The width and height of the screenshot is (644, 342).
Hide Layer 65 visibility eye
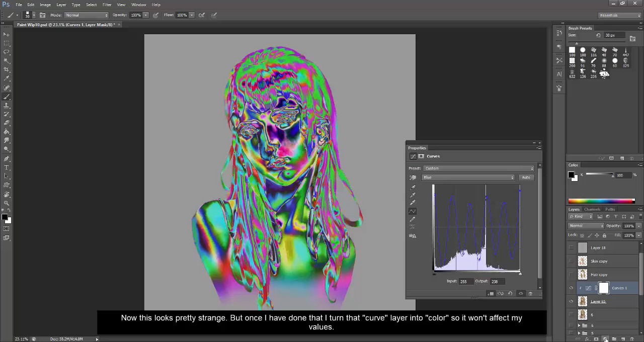571,301
